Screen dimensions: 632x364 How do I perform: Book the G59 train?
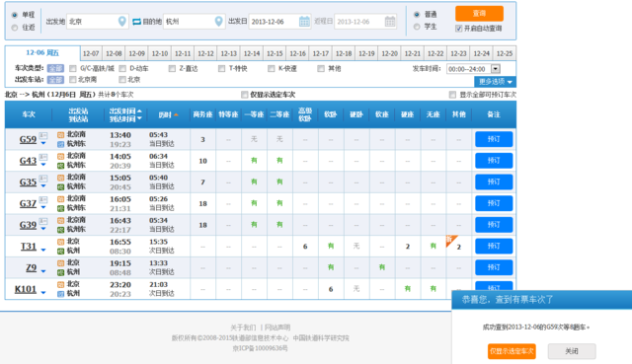(494, 139)
